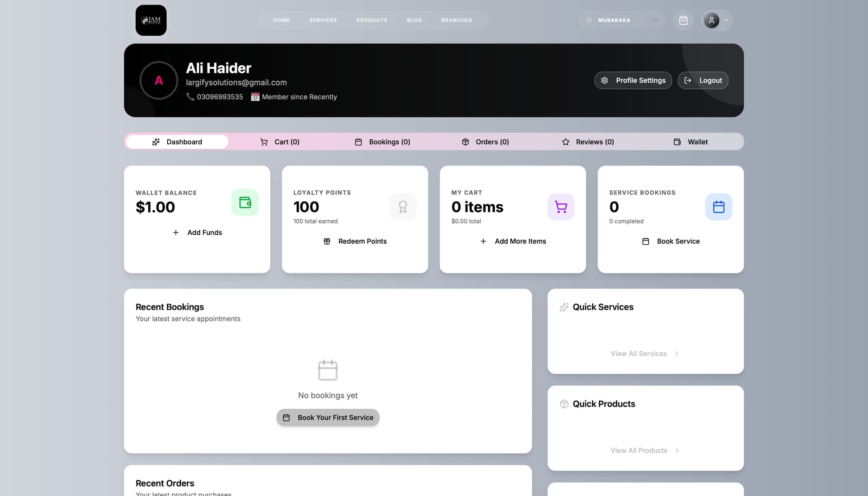Click the box icon beside Quick Products
Image resolution: width=868 pixels, height=496 pixels.
point(564,404)
